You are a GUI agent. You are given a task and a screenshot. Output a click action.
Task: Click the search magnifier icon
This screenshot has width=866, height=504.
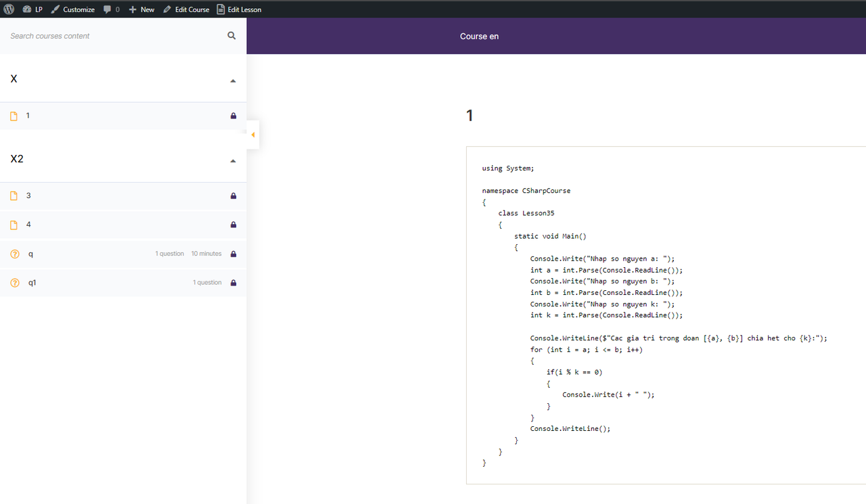point(232,36)
